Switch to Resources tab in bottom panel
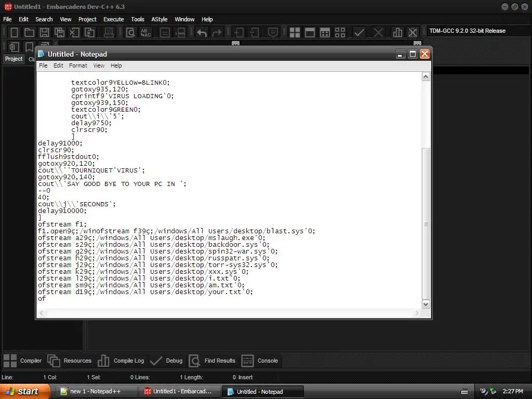Screen dimensions: 532x399 (70, 361)
